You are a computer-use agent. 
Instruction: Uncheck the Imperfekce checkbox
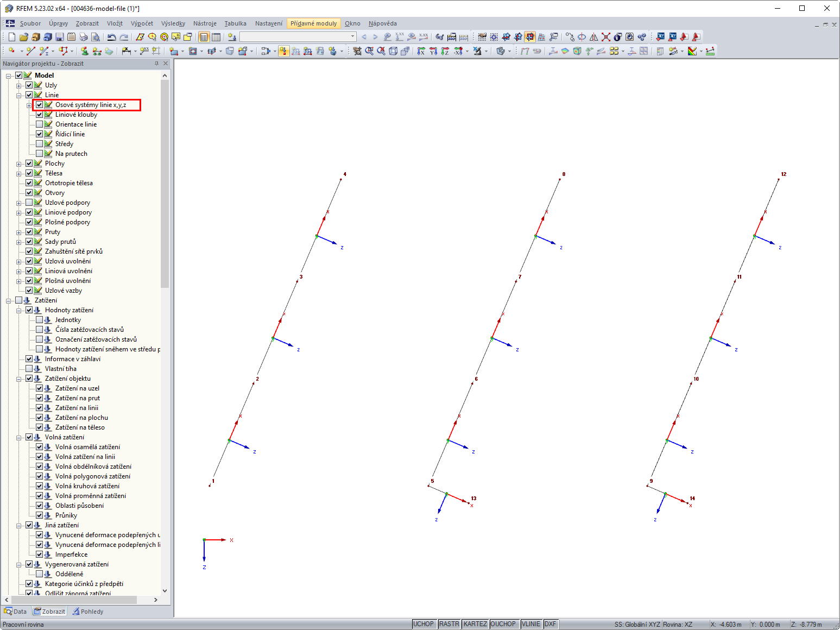(x=39, y=555)
